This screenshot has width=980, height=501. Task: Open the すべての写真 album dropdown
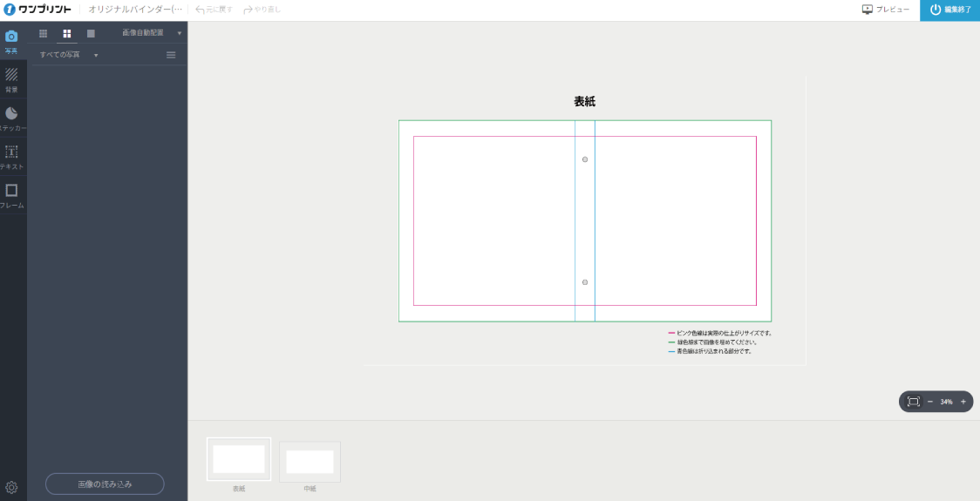(69, 55)
